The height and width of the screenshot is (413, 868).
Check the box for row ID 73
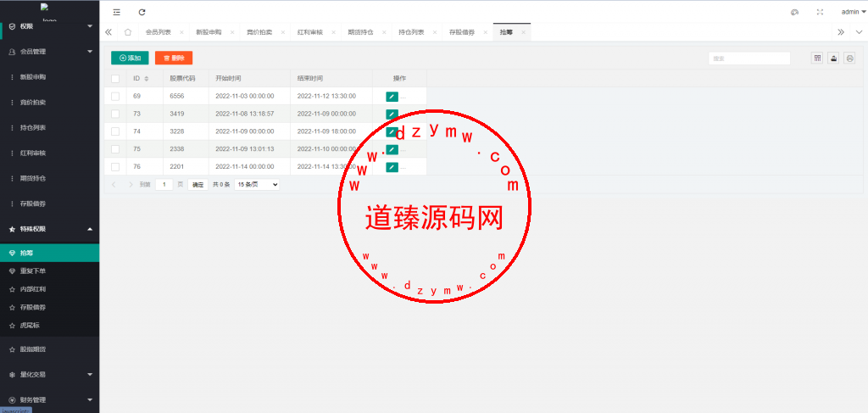tap(115, 114)
